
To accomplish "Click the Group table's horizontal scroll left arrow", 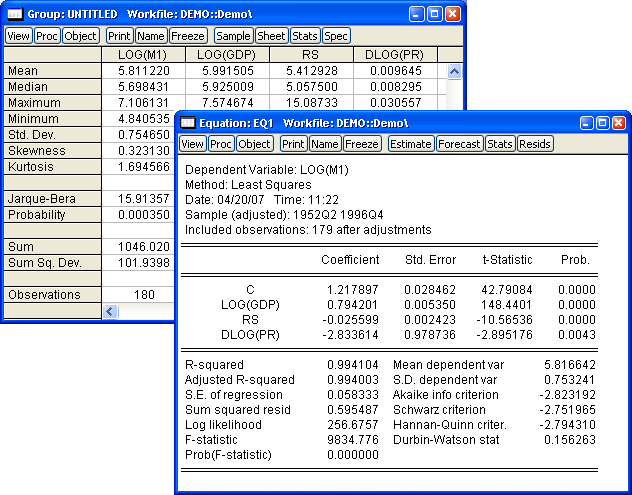I will click(110, 311).
